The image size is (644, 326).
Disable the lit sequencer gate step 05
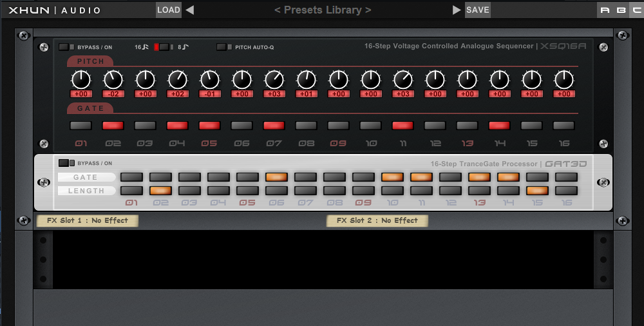coord(209,126)
